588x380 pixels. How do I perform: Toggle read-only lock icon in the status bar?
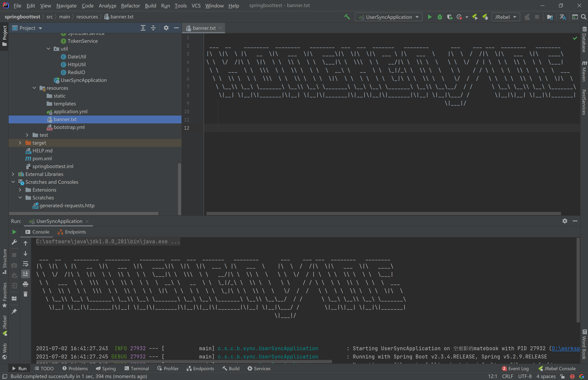[x=562, y=376]
